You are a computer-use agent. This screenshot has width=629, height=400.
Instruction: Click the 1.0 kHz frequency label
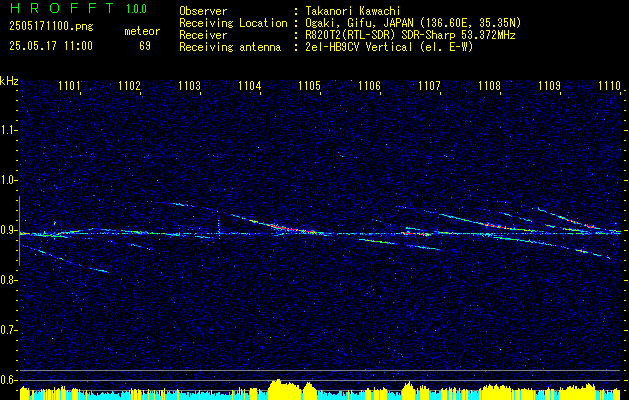click(x=8, y=180)
